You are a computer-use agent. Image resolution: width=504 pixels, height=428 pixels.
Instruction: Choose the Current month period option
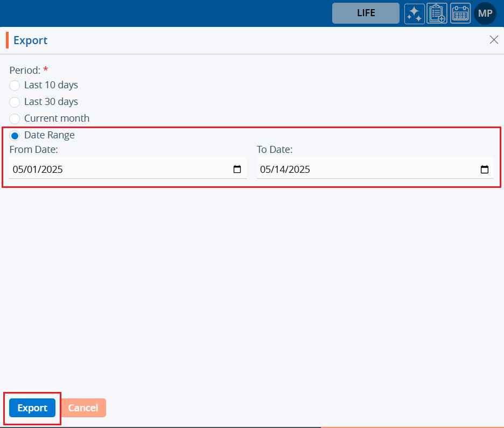pos(15,119)
